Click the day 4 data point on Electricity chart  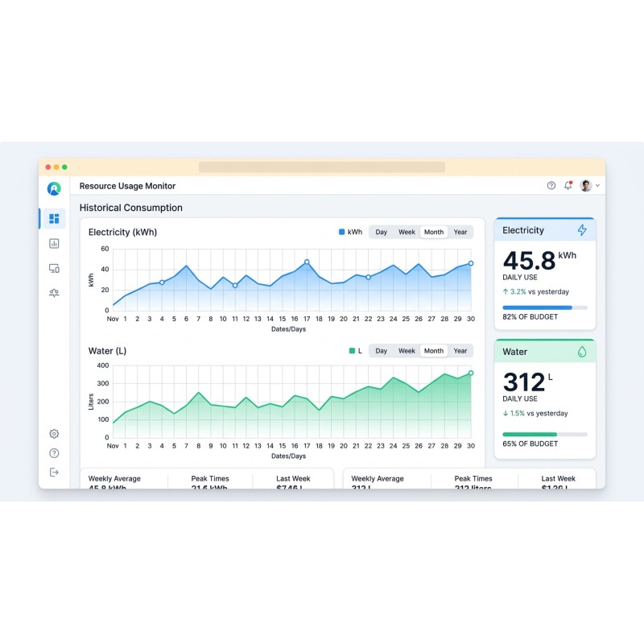162,283
